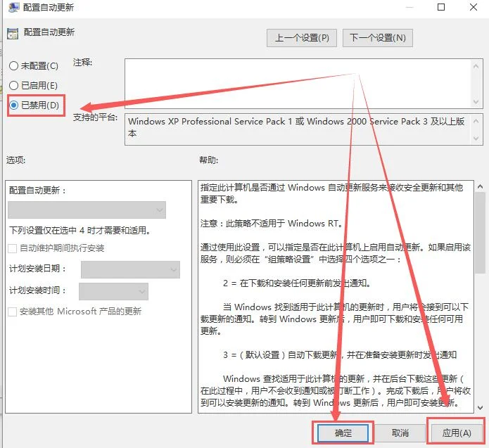Image resolution: width=489 pixels, height=448 pixels.
Task: Click 下一个设置(N) button
Action: point(378,38)
